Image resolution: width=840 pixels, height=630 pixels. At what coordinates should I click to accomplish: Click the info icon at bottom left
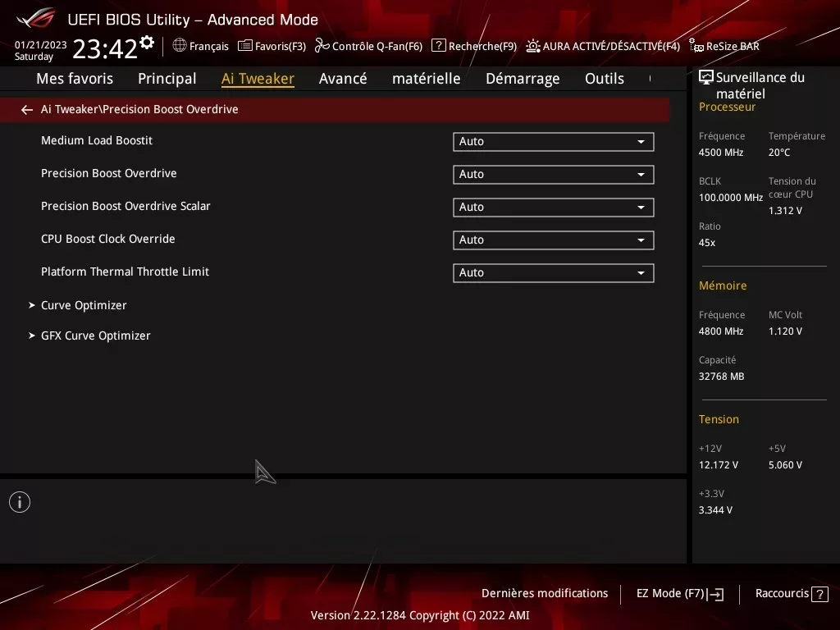[x=19, y=501]
